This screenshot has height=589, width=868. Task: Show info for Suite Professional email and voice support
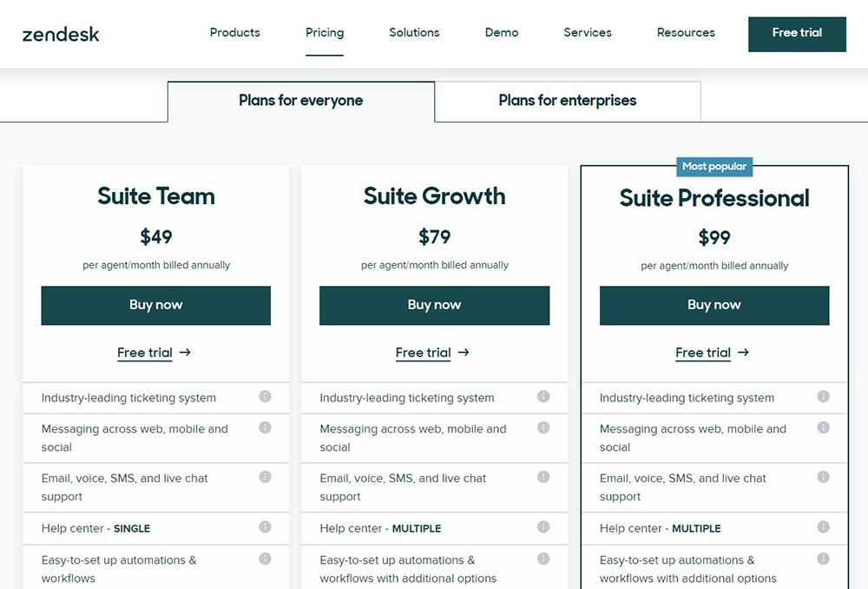point(823,477)
